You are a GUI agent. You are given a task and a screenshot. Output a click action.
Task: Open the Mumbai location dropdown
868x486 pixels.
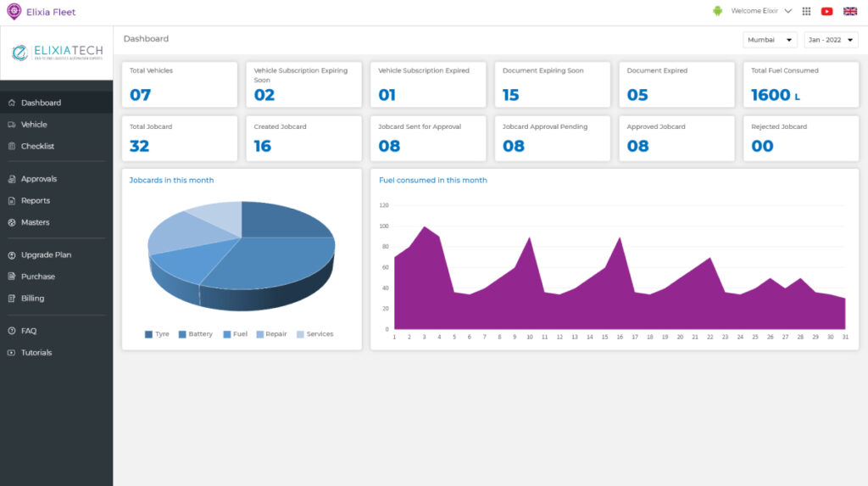pos(770,40)
